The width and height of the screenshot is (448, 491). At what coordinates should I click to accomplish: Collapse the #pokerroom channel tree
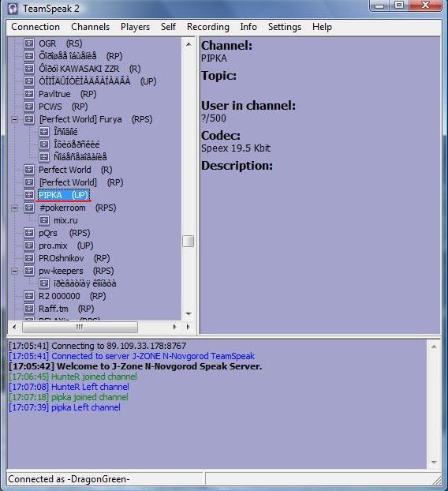pos(14,208)
